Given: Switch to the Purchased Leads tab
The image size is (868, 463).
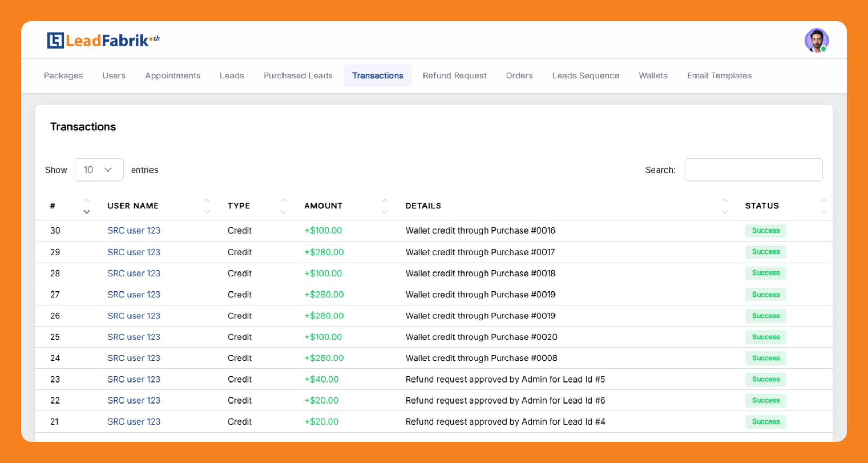Looking at the screenshot, I should click(x=298, y=76).
